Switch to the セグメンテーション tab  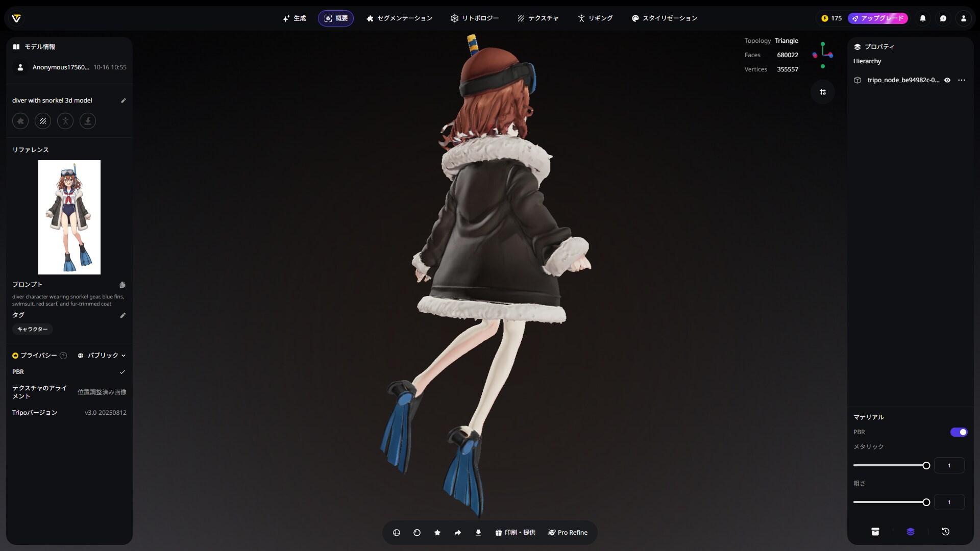399,18
